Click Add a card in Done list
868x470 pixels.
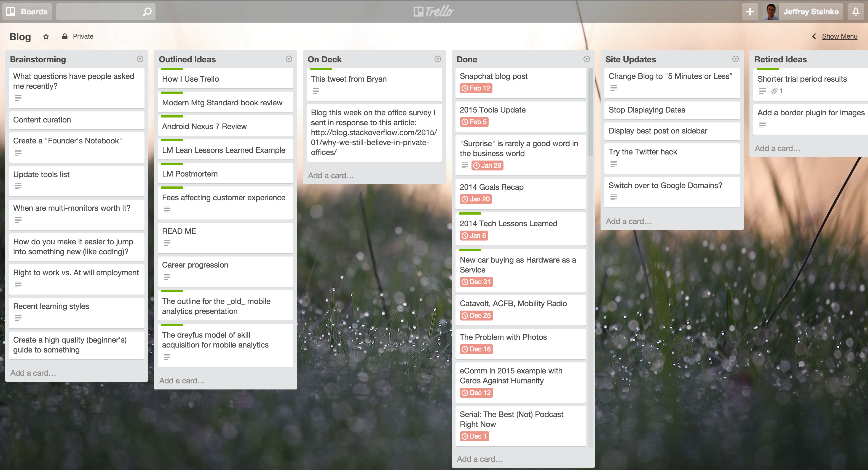tap(480, 459)
